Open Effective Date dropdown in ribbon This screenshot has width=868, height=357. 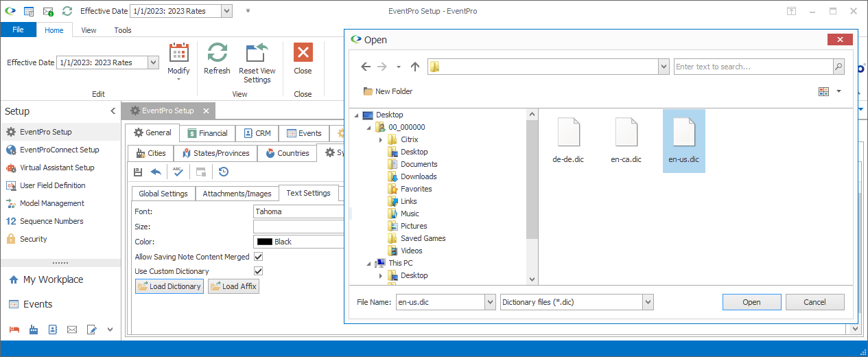154,62
